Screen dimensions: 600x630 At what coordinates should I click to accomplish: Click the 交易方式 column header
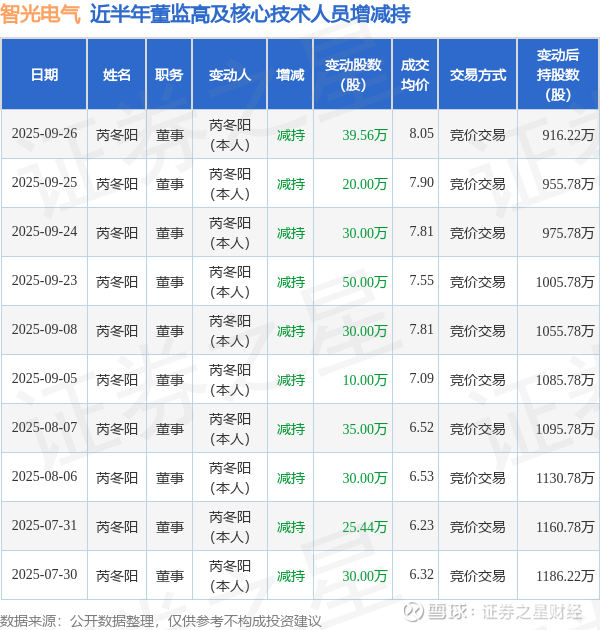coord(478,75)
